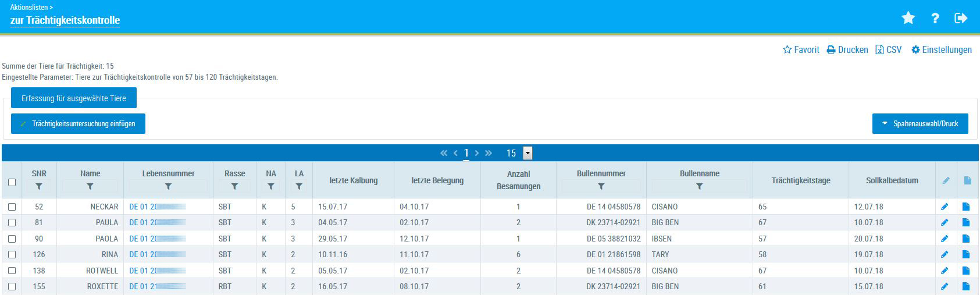Toggle the select-all checkbox in table header
This screenshot has height=295, width=980.
[x=12, y=182]
